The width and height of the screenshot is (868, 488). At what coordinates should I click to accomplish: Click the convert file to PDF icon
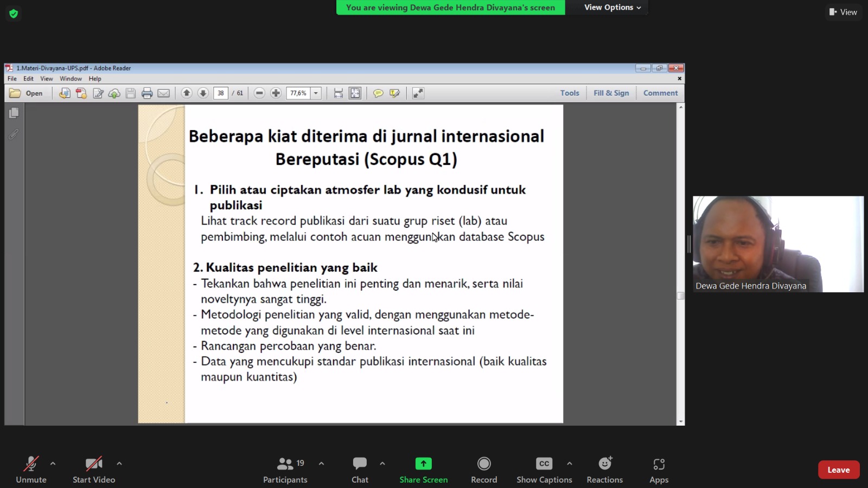65,93
